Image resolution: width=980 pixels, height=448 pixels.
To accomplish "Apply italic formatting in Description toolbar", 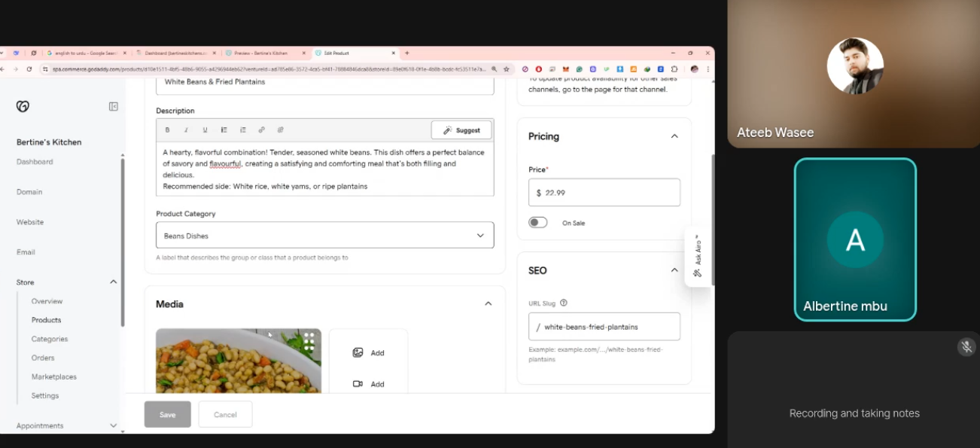I will [x=186, y=130].
